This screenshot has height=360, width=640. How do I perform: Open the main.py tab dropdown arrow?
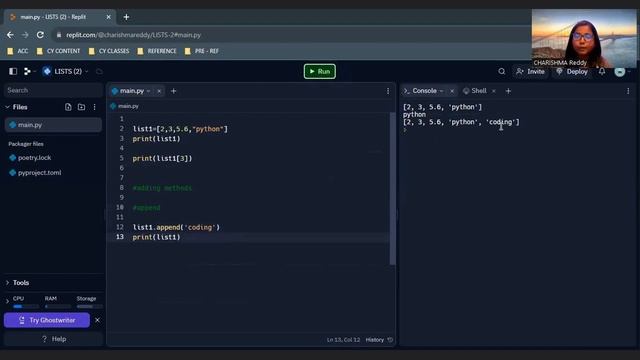149,91
